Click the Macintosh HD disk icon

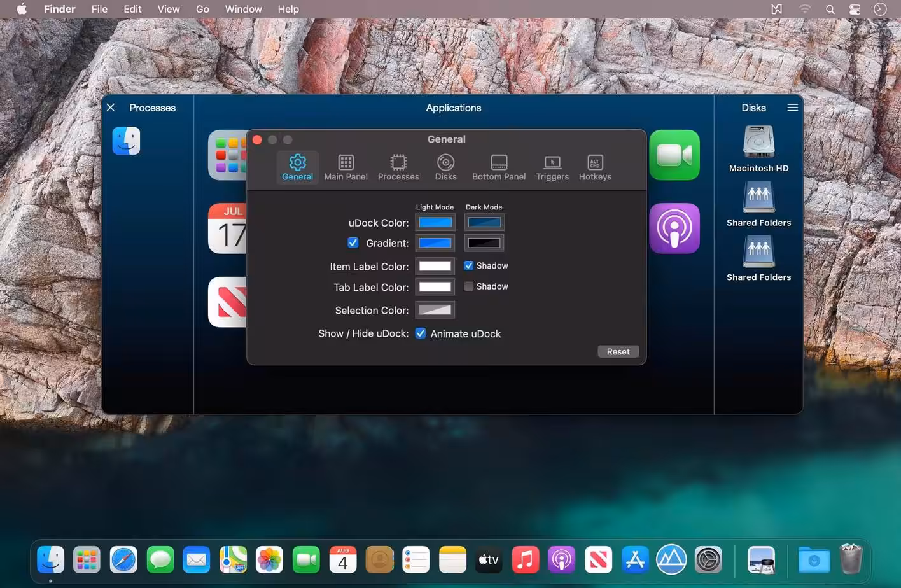(x=758, y=142)
